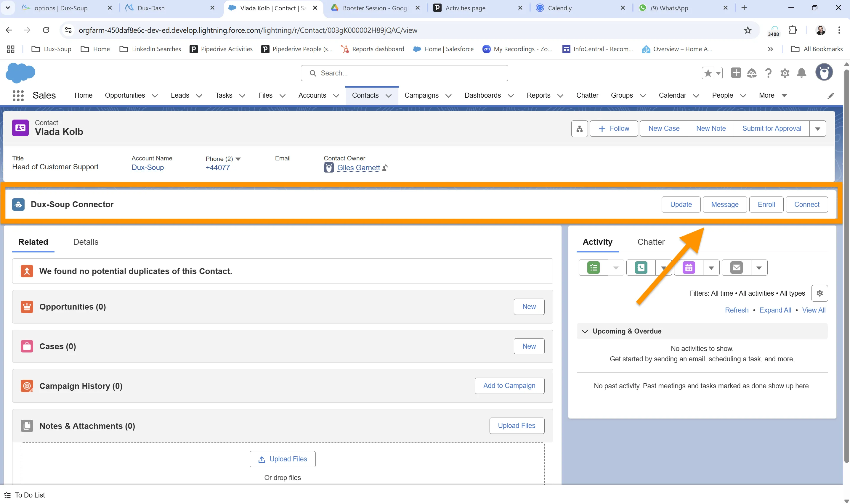Open the Dux-Soup account link
This screenshot has height=504, width=850.
click(147, 168)
